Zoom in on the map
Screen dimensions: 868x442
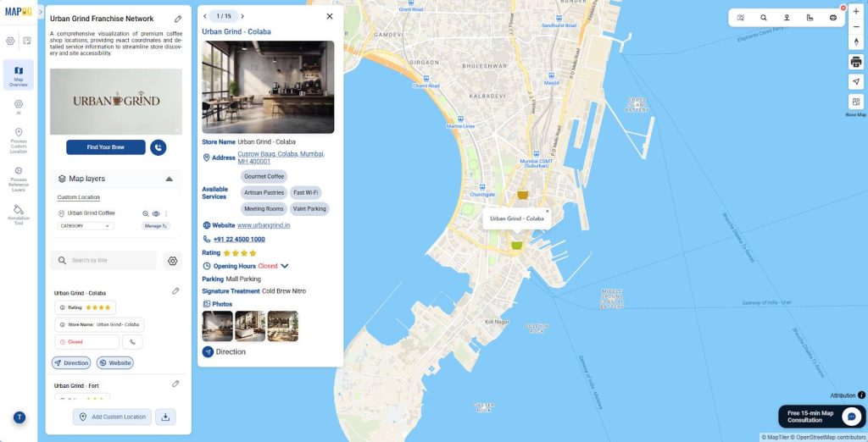856,12
